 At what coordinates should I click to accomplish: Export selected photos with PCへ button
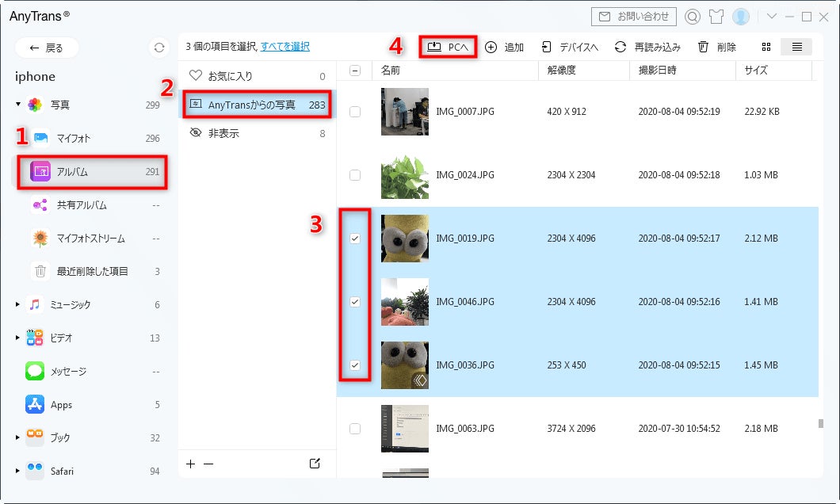(x=448, y=47)
